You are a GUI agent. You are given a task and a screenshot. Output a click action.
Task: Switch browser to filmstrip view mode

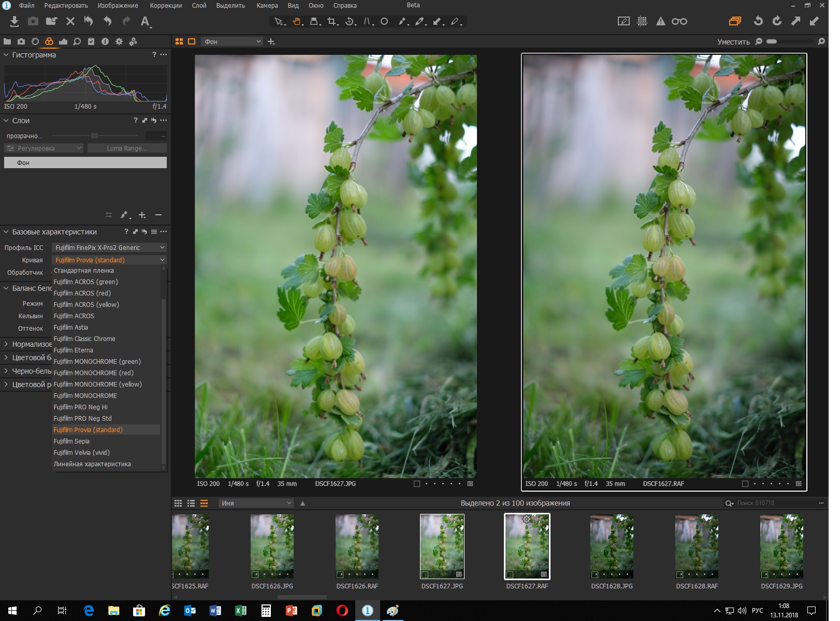(x=204, y=503)
